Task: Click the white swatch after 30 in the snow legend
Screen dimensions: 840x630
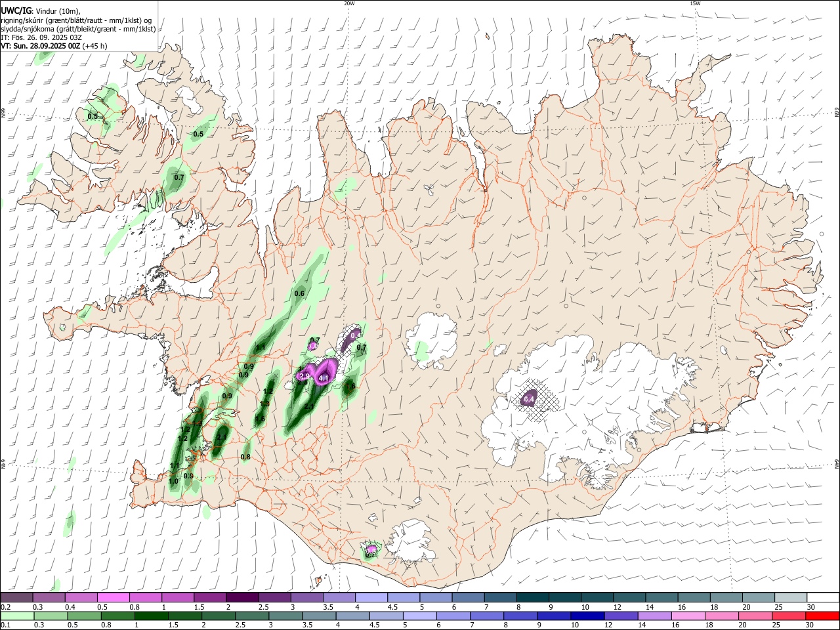Action: point(823,598)
